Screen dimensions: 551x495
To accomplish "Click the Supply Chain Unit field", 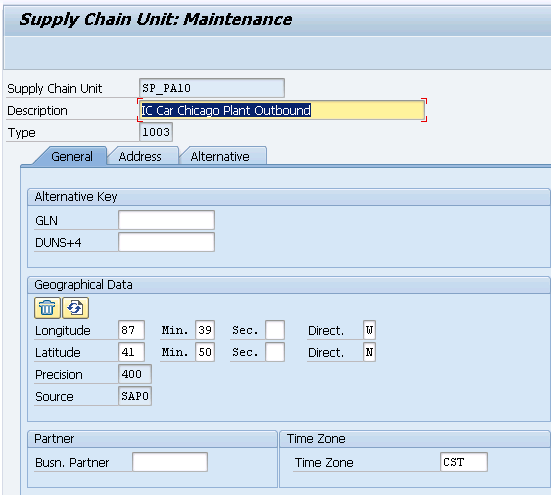I will tap(212, 88).
